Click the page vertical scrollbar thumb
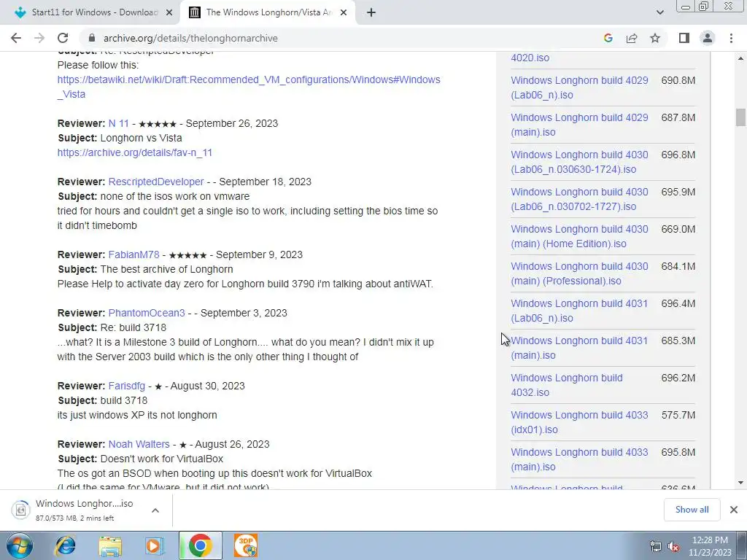Screen dimensions: 747x560 click(740, 117)
